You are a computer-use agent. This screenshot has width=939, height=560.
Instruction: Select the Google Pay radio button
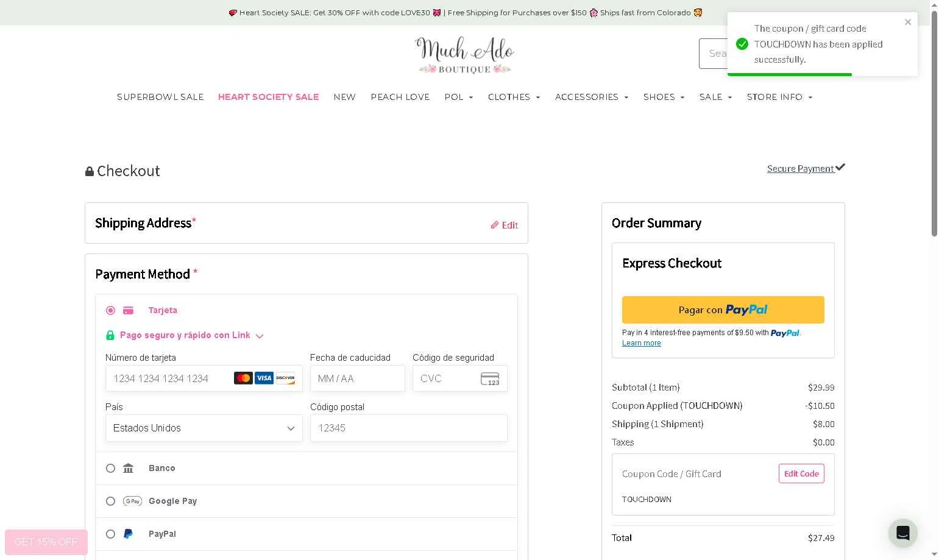pos(110,501)
